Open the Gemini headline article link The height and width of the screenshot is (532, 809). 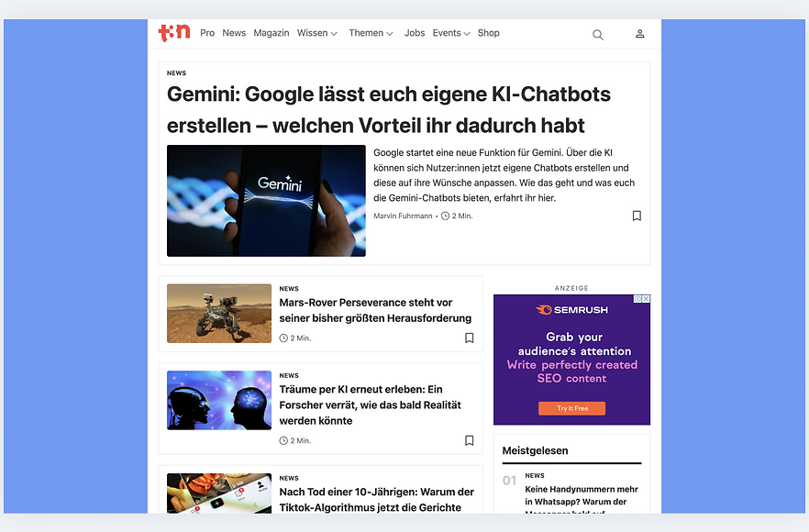[x=389, y=110]
